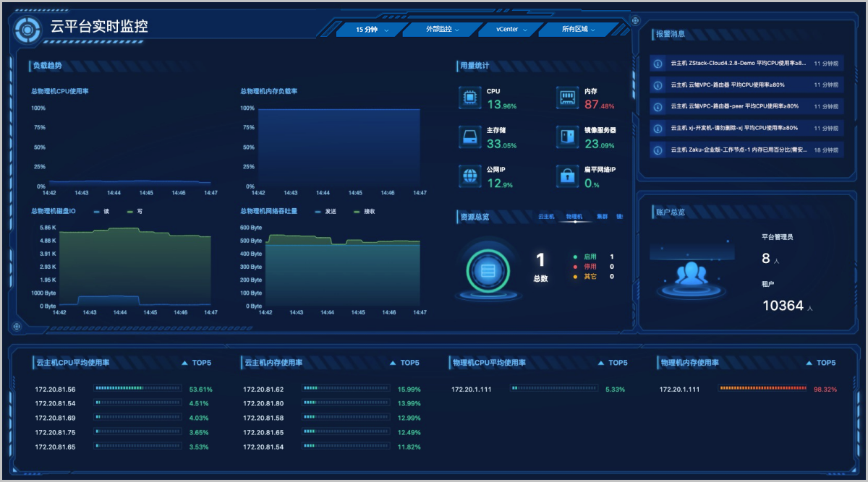Click TOP5 sort in 云主机CPU平均使用率 panel

coord(195,363)
